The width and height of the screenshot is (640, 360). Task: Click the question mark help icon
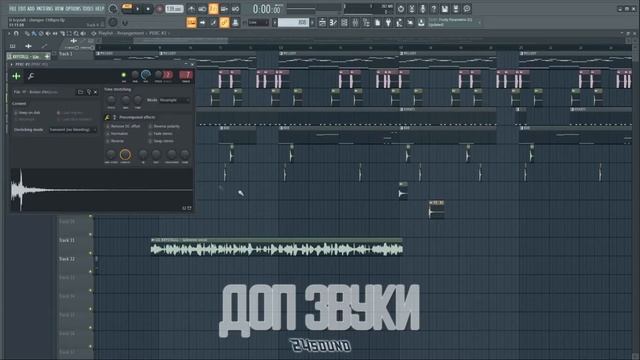pos(433,9)
